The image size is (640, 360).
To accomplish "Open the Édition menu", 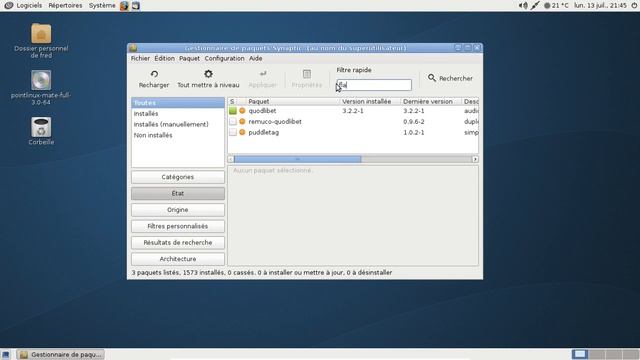I will point(164,58).
